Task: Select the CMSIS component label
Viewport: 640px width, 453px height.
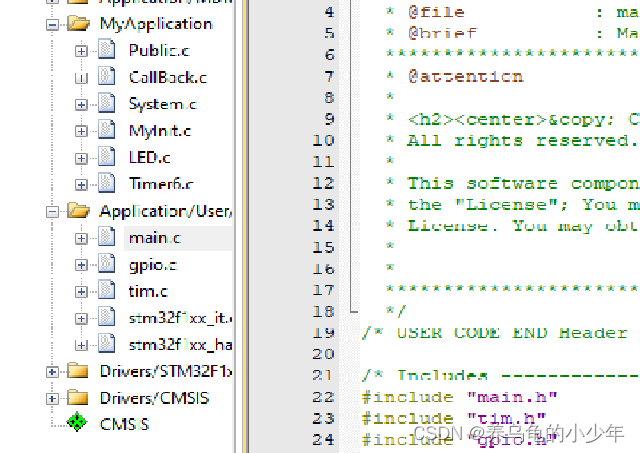Action: 124,424
